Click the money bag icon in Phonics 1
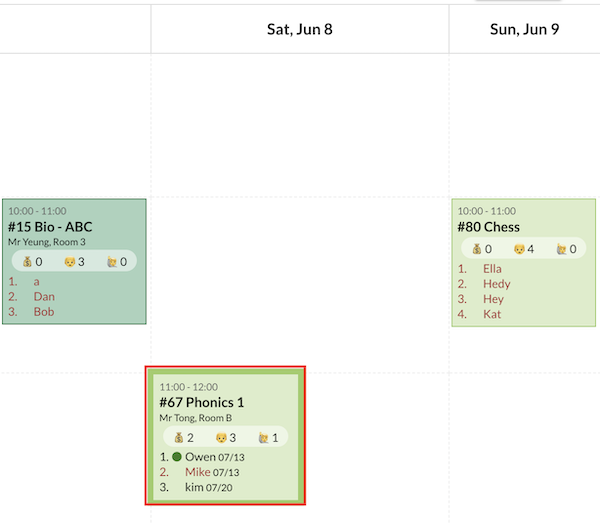Screen dimensions: 600x523 coord(179,437)
